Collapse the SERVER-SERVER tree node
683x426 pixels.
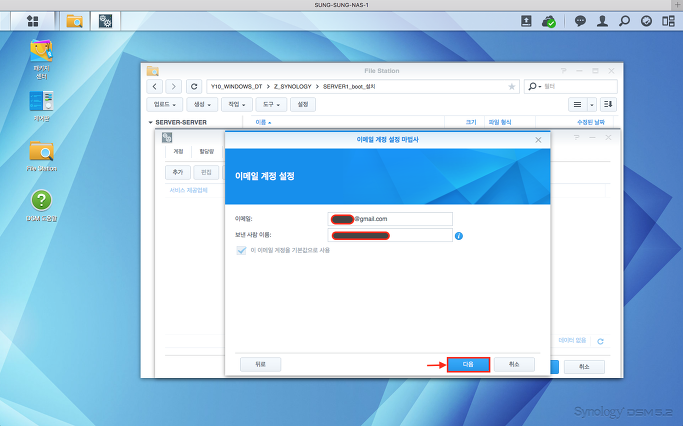[x=150, y=122]
